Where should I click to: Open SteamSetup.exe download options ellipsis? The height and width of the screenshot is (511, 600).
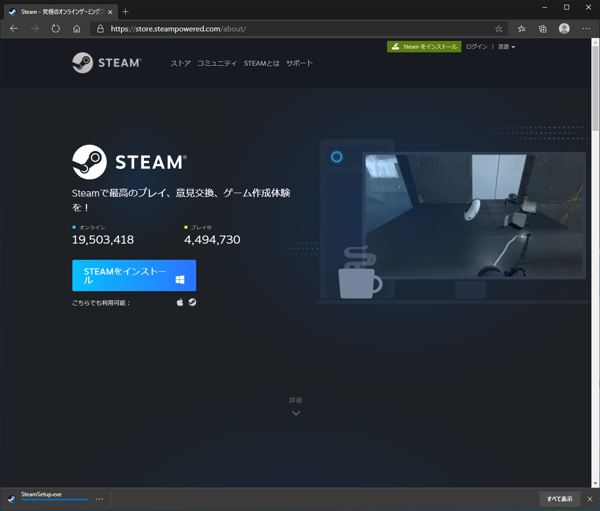pyautogui.click(x=99, y=499)
